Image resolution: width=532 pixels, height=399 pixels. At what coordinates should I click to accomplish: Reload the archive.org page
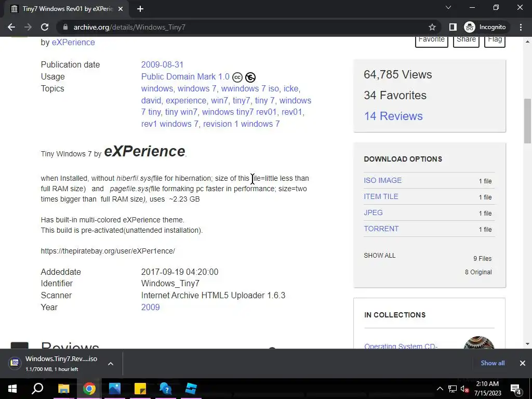click(x=45, y=27)
